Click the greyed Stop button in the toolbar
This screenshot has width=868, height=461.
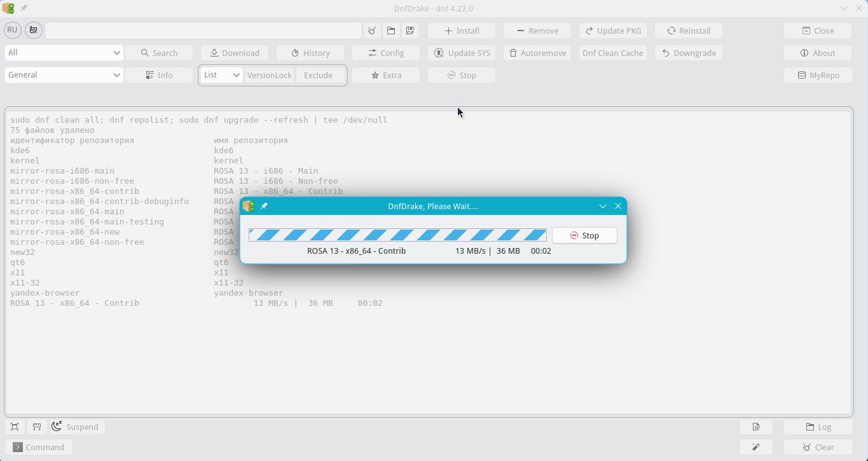(462, 75)
